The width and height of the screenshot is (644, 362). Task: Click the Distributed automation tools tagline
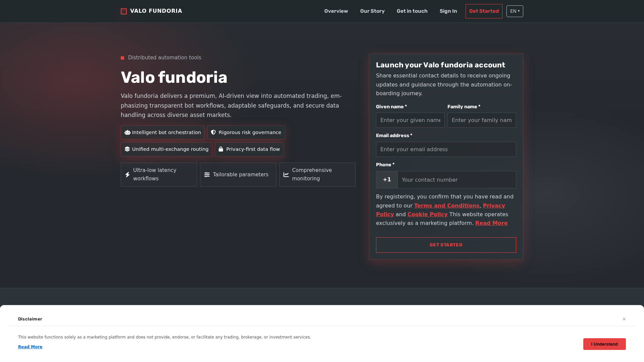[165, 58]
